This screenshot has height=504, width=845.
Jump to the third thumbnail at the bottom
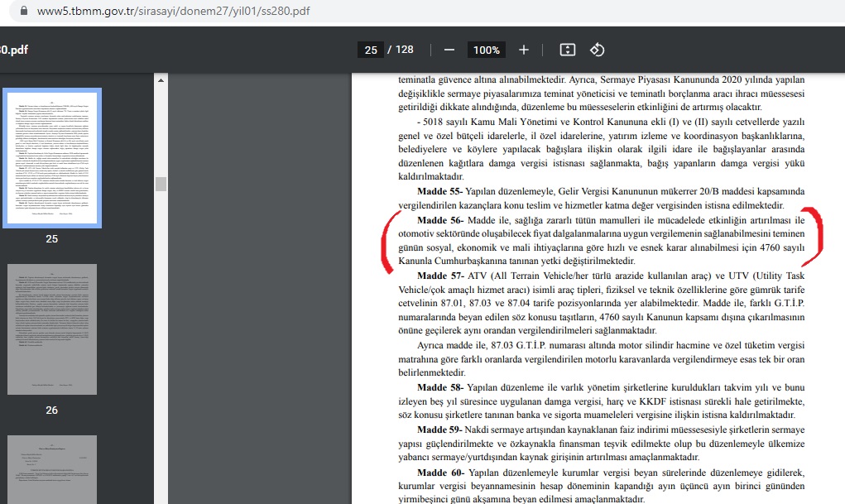click(52, 469)
